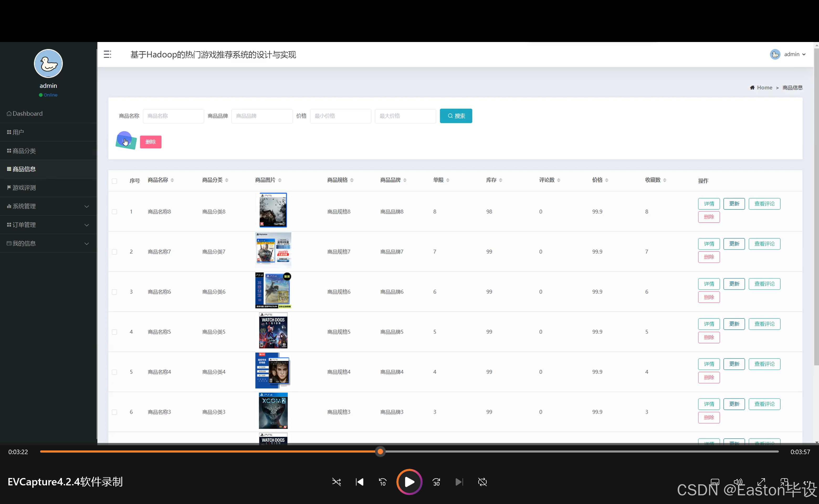This screenshot has width=819, height=504.
Task: Check the row for 商品名称4
Action: coord(114,372)
